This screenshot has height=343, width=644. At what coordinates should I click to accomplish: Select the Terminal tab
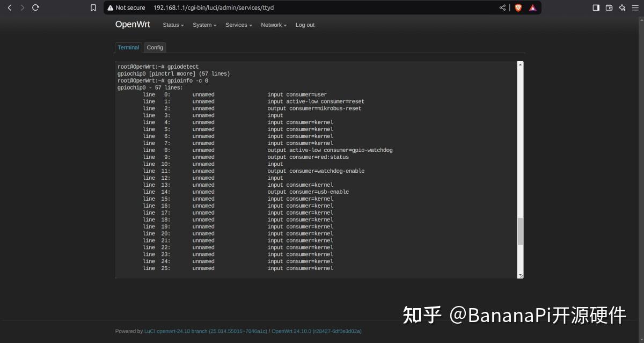point(128,47)
